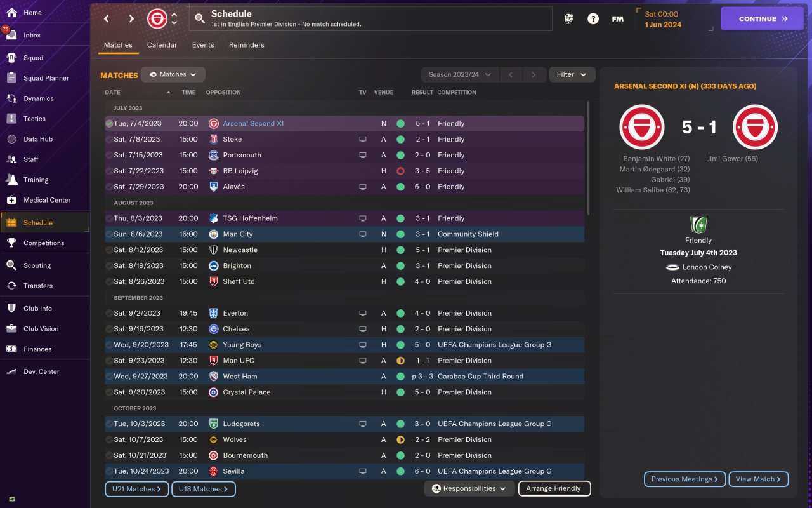Open the Finances section

[x=37, y=349]
